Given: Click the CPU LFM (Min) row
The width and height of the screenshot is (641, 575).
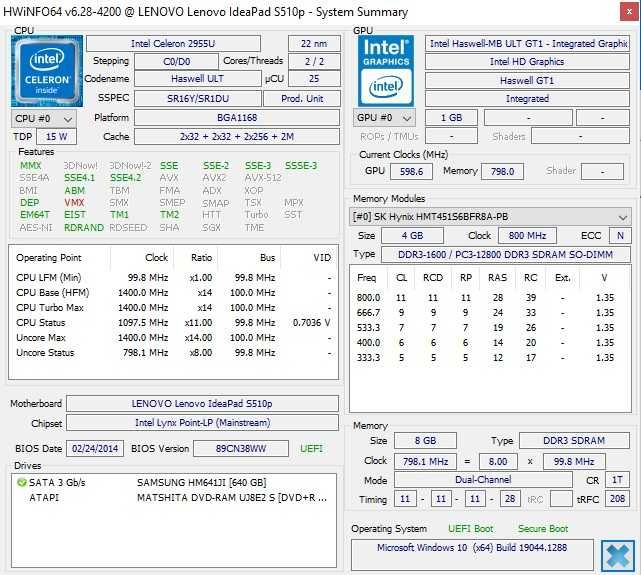Looking at the screenshot, I should tap(173, 278).
